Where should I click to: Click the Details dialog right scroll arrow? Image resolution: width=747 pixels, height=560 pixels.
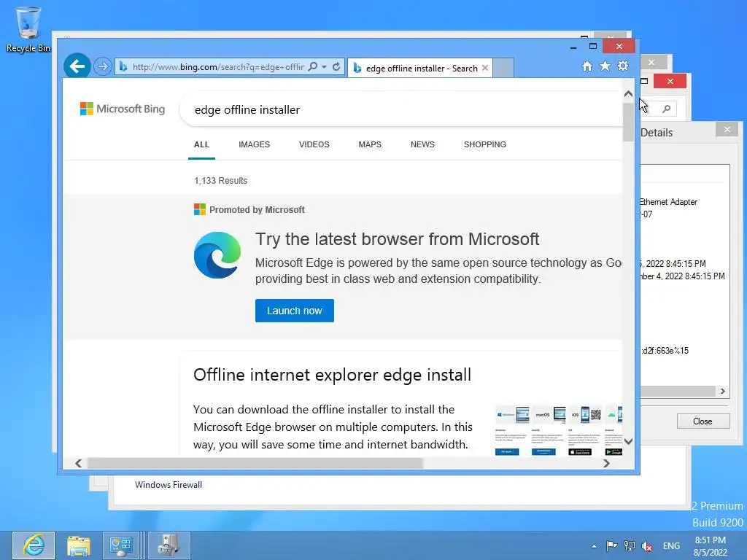[x=723, y=392]
